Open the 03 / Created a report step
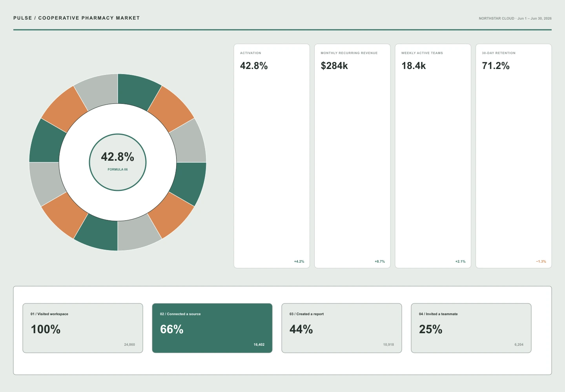The height and width of the screenshot is (392, 565). 342,328
